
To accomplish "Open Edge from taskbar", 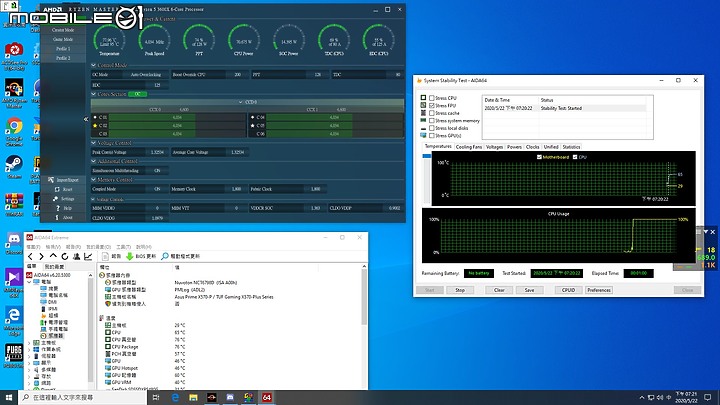I will pyautogui.click(x=175, y=397).
